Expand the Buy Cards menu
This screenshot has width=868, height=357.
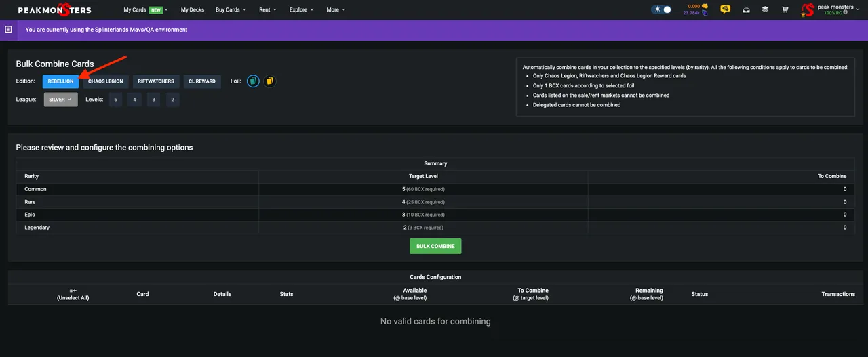(231, 9)
